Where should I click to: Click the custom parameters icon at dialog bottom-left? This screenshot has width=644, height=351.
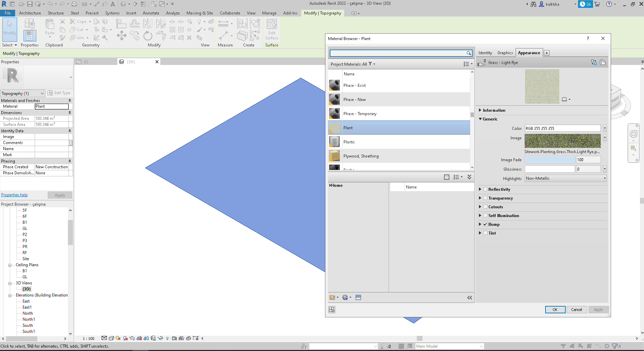[332, 310]
